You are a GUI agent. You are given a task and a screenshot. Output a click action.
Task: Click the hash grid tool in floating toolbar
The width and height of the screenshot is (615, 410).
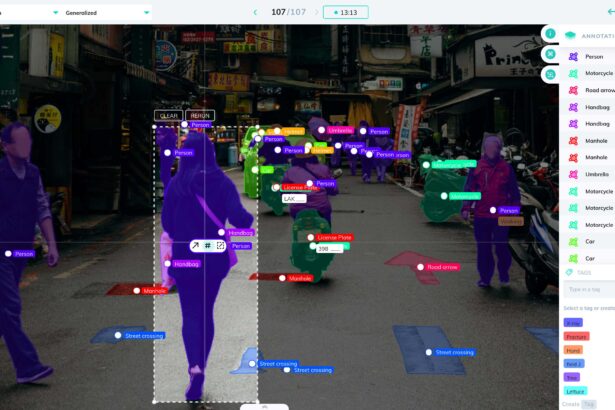[207, 246]
